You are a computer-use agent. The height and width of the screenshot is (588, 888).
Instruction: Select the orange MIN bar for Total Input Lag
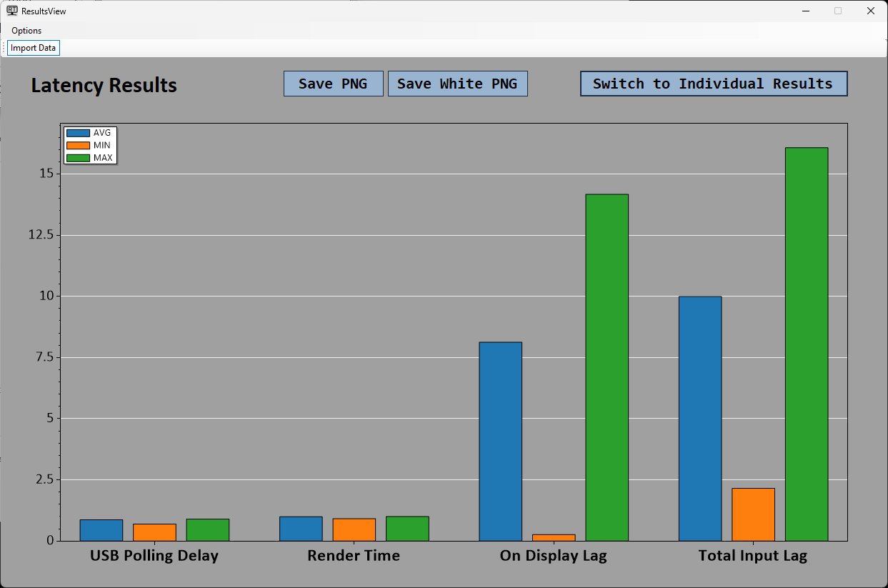(753, 514)
